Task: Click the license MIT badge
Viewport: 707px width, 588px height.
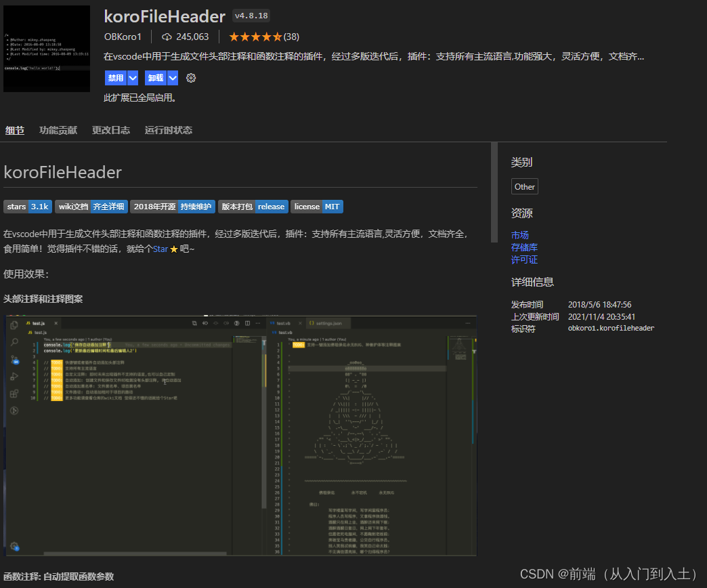Action: point(317,207)
